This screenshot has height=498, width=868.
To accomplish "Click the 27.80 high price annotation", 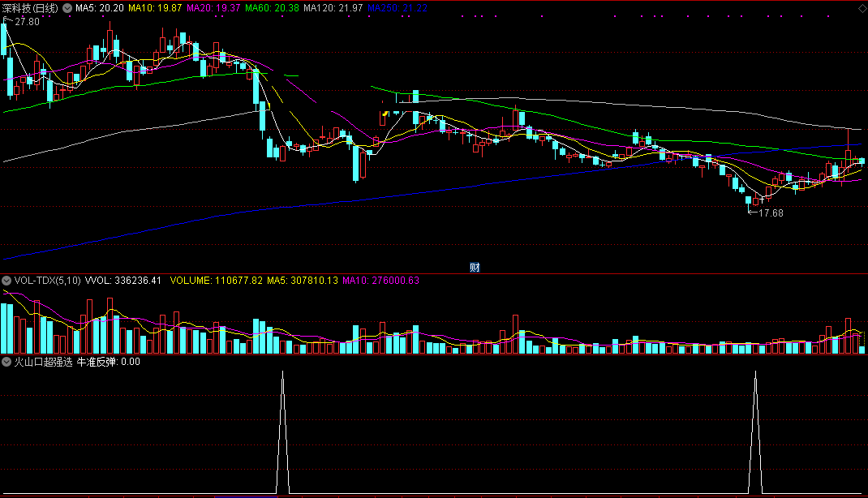I will point(27,22).
